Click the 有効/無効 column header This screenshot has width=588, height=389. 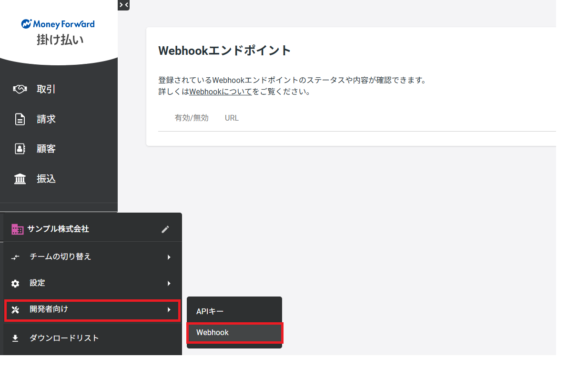pos(192,118)
